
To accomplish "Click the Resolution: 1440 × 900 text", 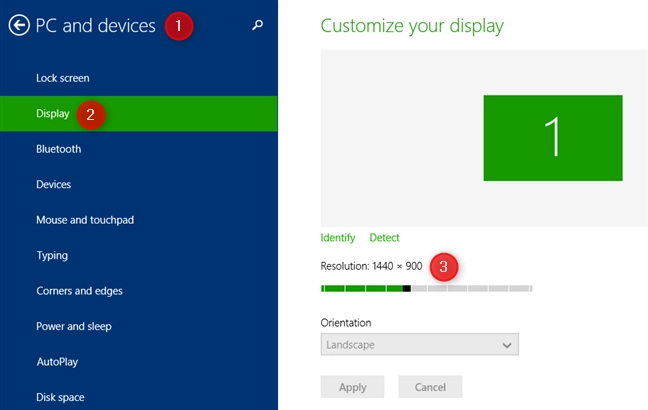I will [x=371, y=266].
